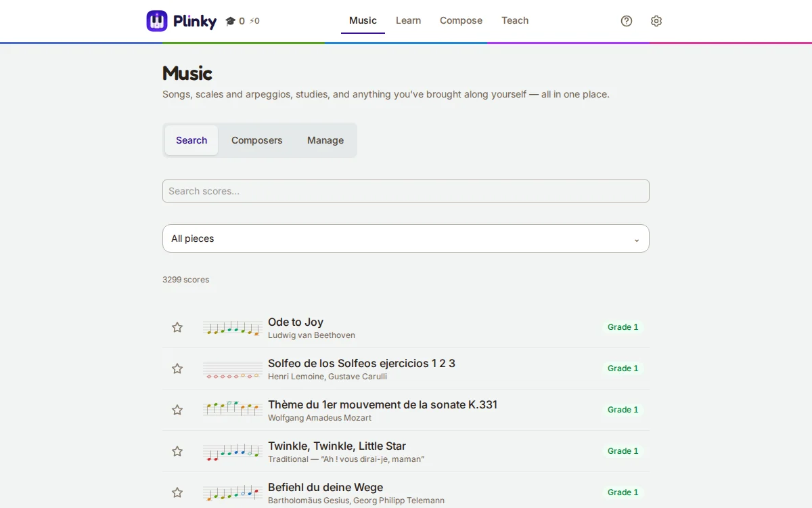This screenshot has width=812, height=508.
Task: Favorite Ode to Joy with star
Action: click(177, 327)
